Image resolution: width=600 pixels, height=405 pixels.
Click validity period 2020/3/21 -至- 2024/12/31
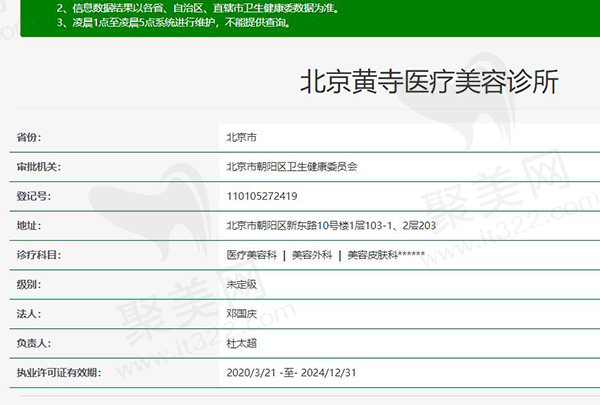291,372
